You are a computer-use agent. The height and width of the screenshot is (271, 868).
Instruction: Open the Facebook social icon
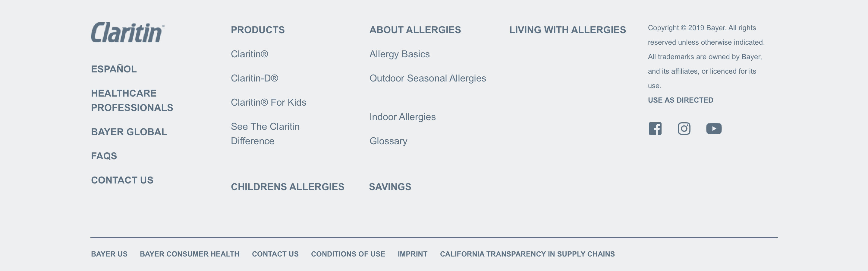pyautogui.click(x=655, y=129)
